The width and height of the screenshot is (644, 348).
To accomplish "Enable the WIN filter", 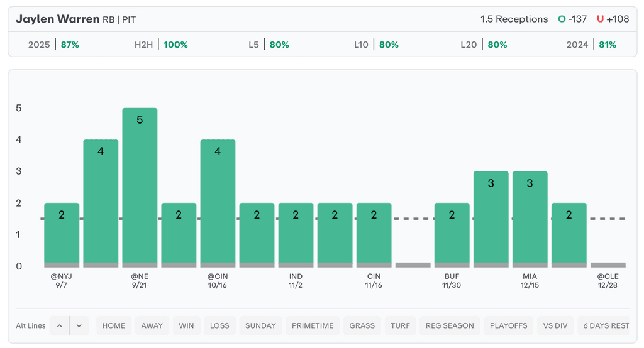I will pos(186,325).
